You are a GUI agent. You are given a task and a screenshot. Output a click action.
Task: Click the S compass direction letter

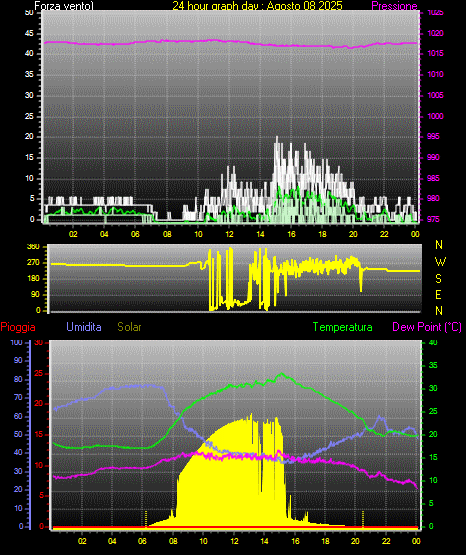[438, 279]
